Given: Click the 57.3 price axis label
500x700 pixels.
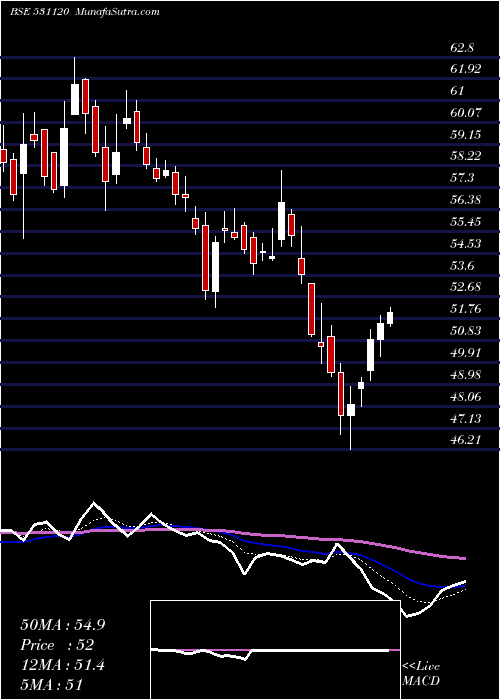Looking at the screenshot, I should coord(462,178).
